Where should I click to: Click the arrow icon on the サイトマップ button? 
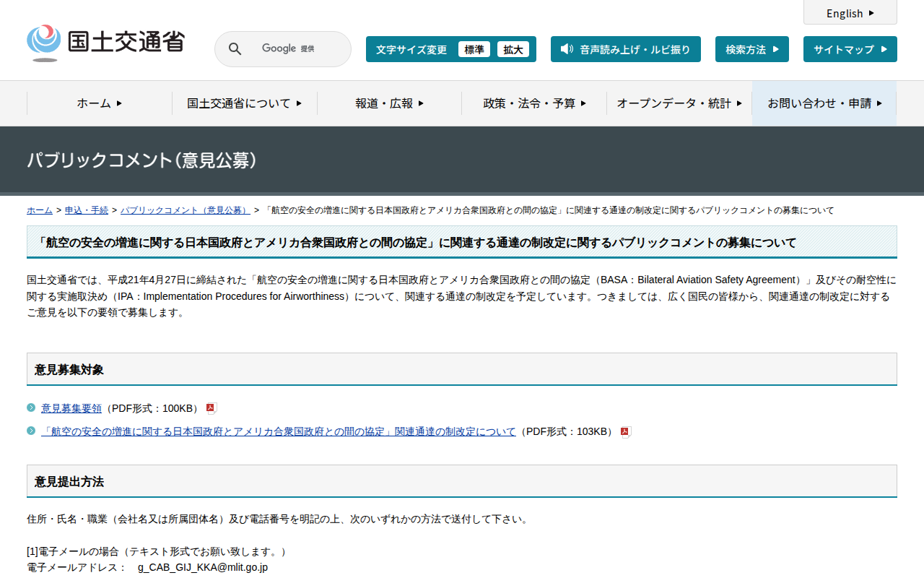point(884,49)
